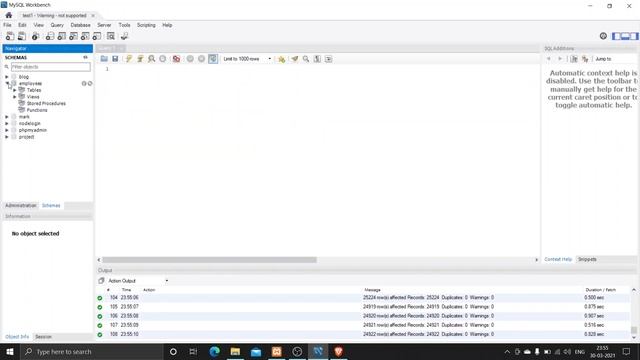Expand the blog schema
The width and height of the screenshot is (640, 360).
[7, 77]
